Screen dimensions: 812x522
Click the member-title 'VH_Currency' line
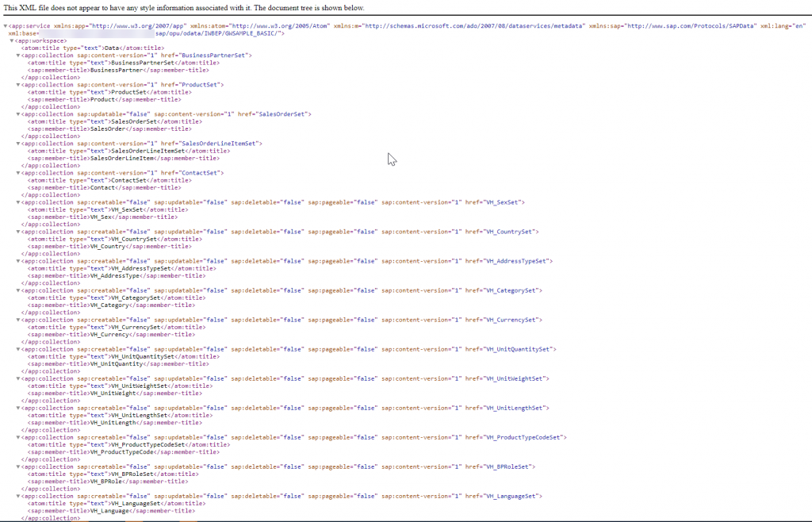tap(111, 335)
